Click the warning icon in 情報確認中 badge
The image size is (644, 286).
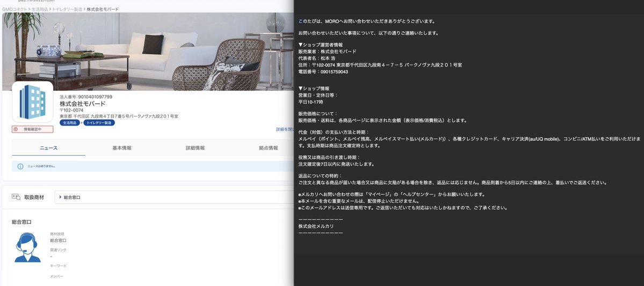(16, 130)
